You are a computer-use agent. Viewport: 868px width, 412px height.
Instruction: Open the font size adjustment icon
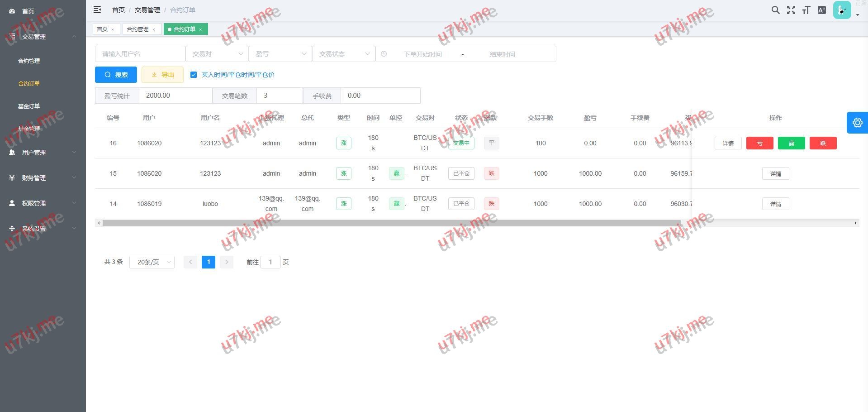click(806, 10)
